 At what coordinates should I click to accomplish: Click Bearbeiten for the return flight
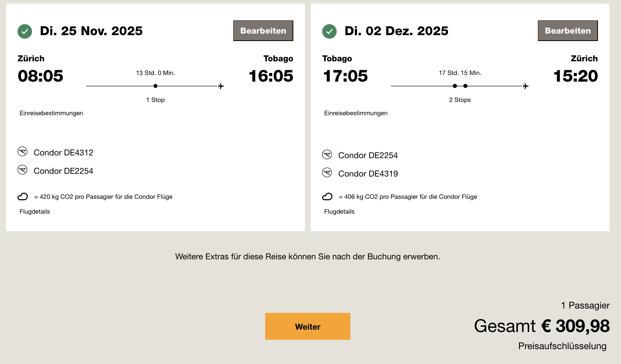[x=567, y=30]
